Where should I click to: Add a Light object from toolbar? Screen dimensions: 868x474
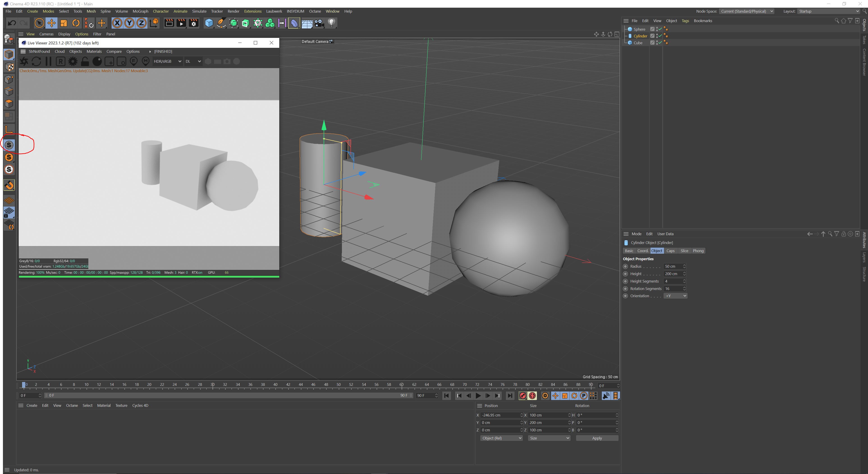click(x=332, y=23)
